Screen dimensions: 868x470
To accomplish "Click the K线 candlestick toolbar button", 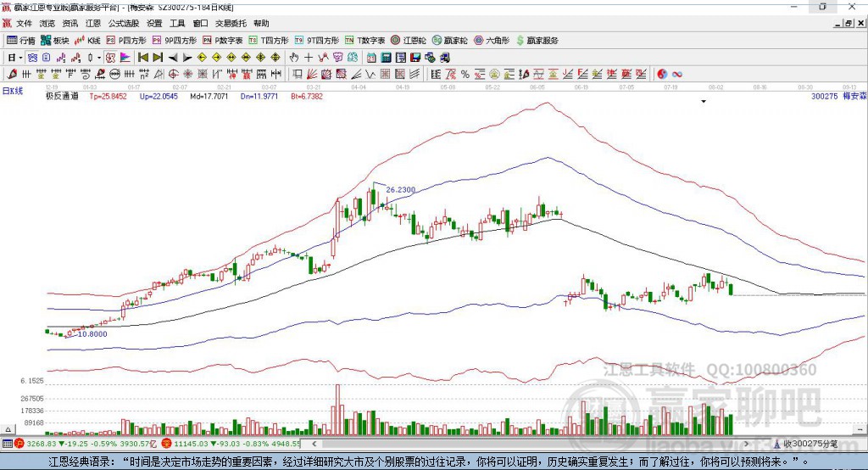I will 87,41.
